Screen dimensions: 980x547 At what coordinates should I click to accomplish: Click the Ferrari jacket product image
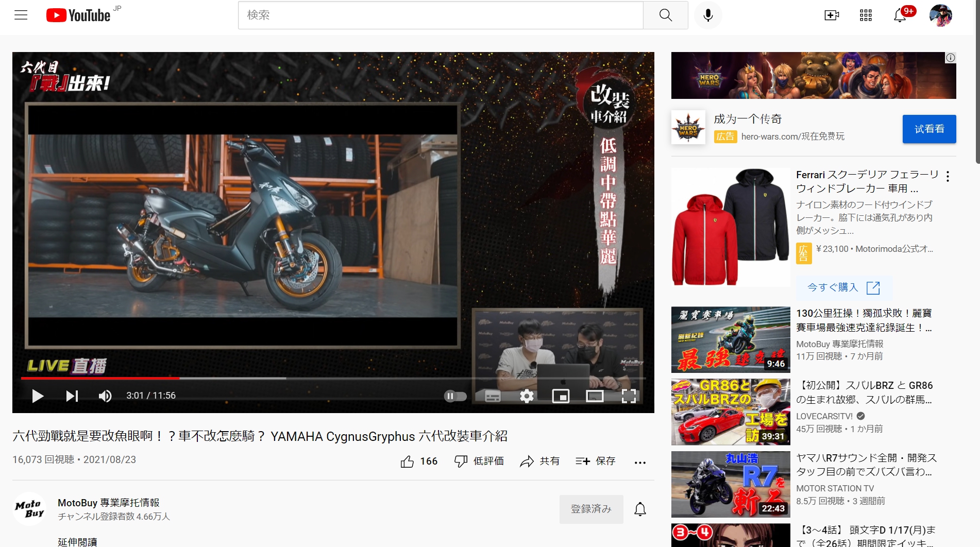click(731, 227)
